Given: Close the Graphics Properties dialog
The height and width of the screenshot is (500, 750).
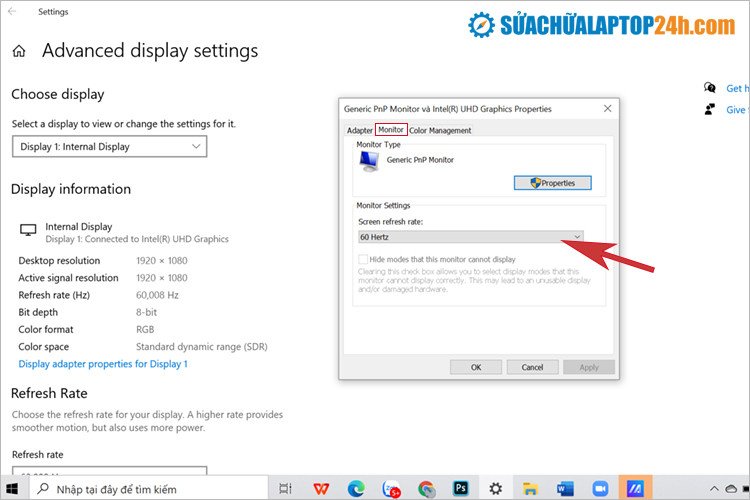Looking at the screenshot, I should [x=607, y=109].
